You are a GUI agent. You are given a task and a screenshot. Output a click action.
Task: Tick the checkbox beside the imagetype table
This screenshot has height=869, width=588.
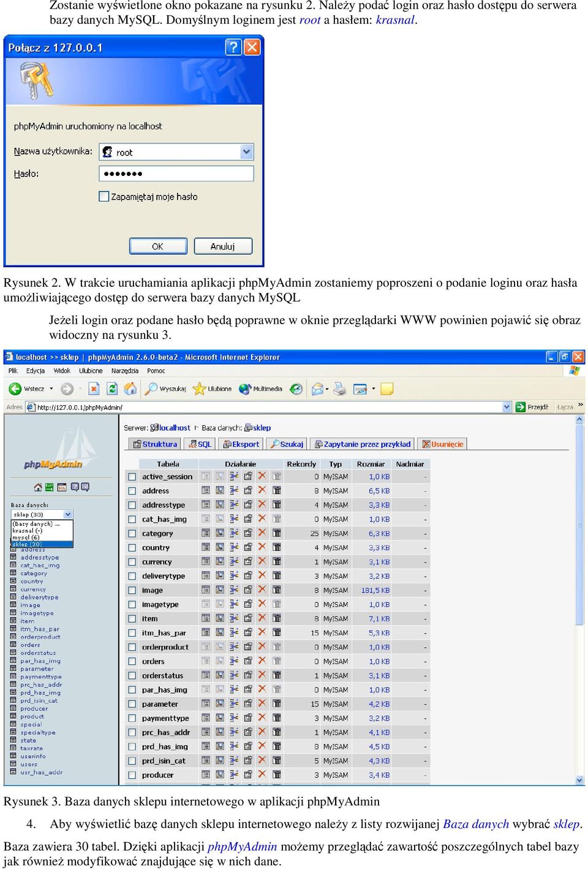click(x=132, y=604)
